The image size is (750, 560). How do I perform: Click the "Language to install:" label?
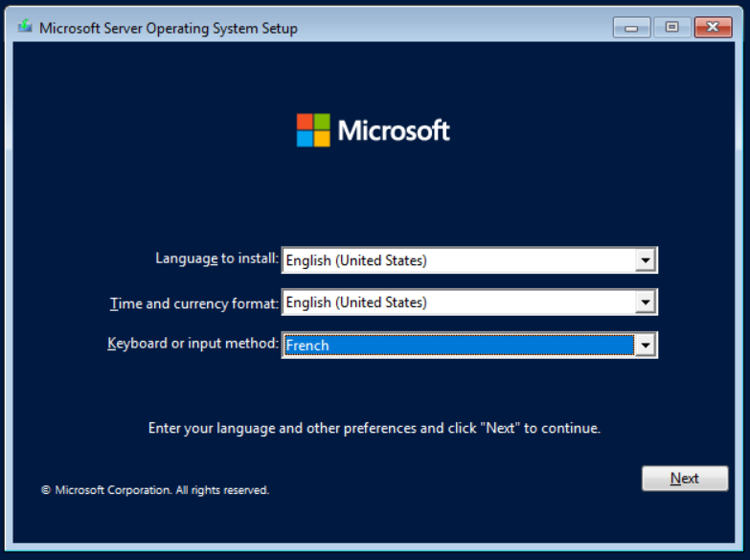(216, 258)
